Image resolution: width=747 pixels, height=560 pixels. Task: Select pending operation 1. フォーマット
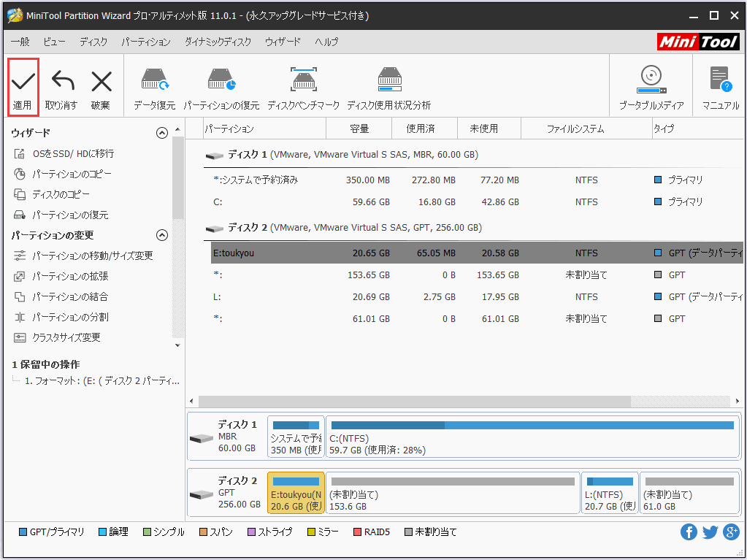tap(102, 381)
